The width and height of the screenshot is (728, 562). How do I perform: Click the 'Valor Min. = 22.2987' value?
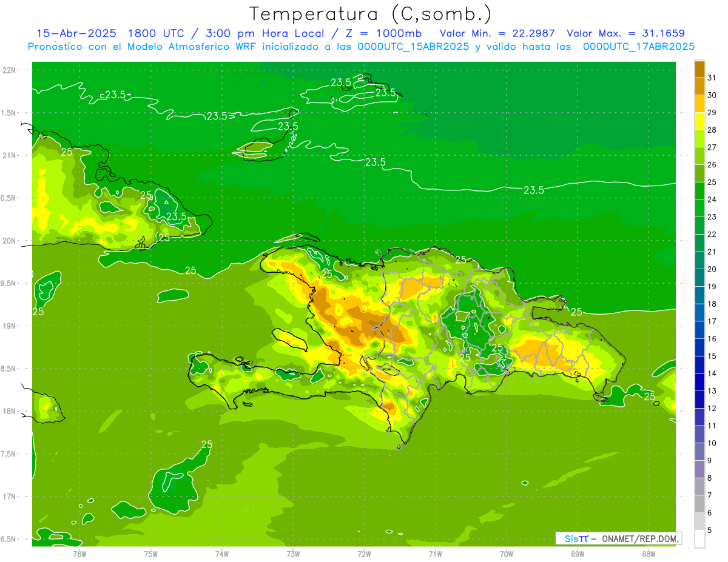pos(497,33)
